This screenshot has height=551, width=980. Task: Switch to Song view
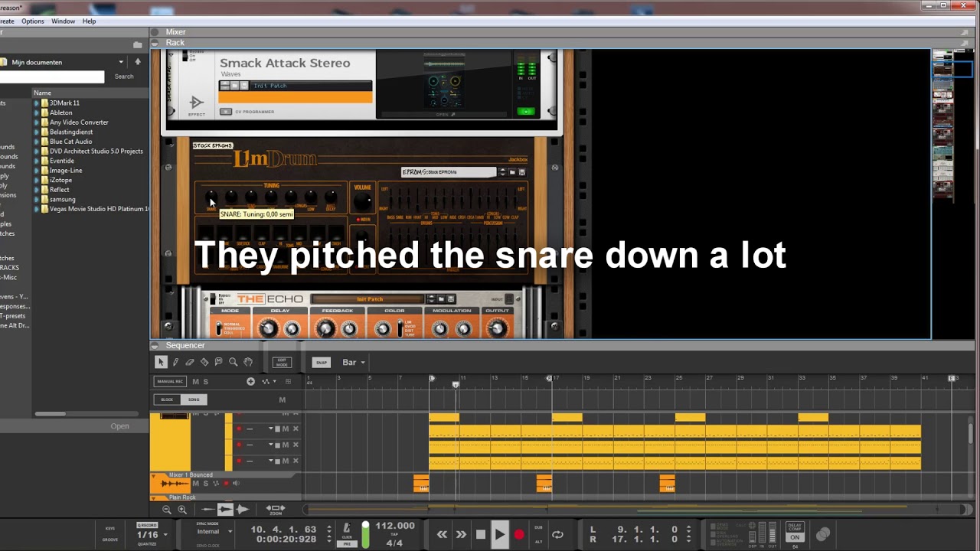(194, 399)
